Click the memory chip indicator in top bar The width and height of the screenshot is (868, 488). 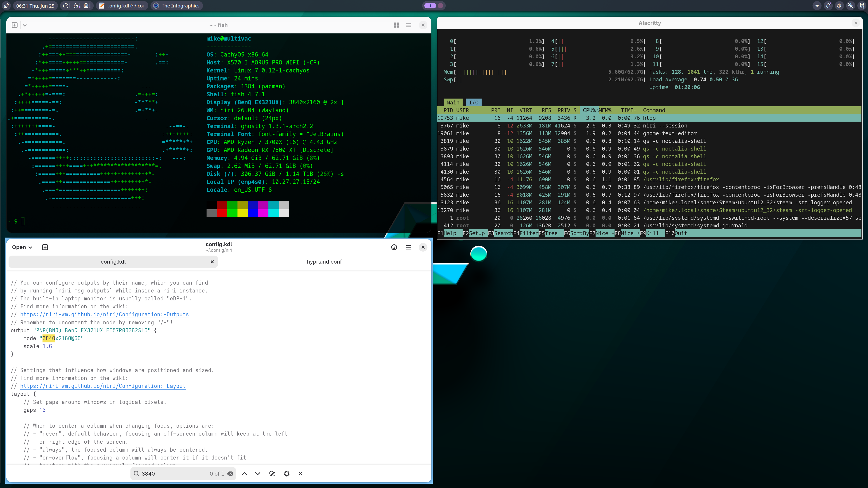(87, 6)
